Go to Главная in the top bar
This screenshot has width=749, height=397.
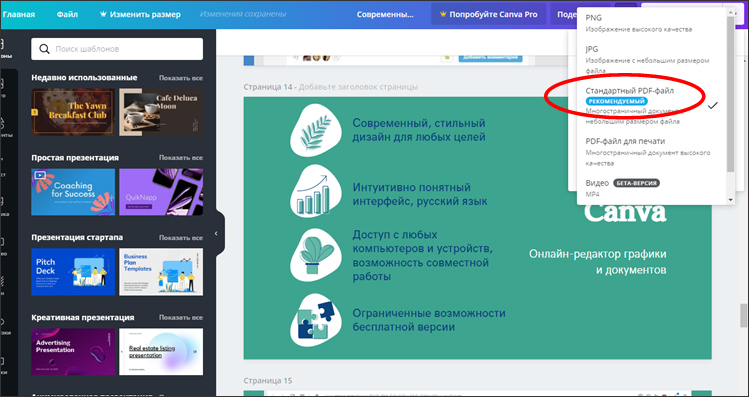[x=19, y=14]
